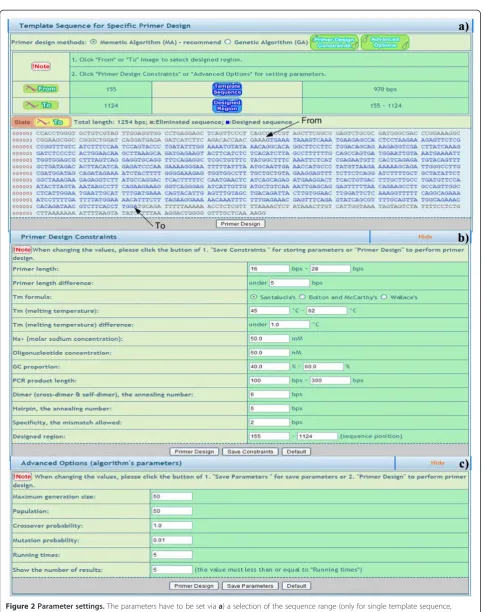Click the Primer Design Constraints icon button
The image size is (483, 612).
coord(334,42)
